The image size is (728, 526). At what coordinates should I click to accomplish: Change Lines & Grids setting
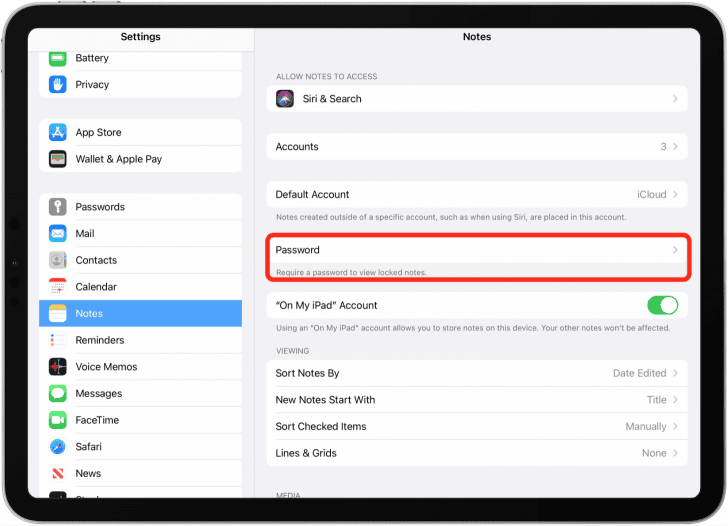476,453
